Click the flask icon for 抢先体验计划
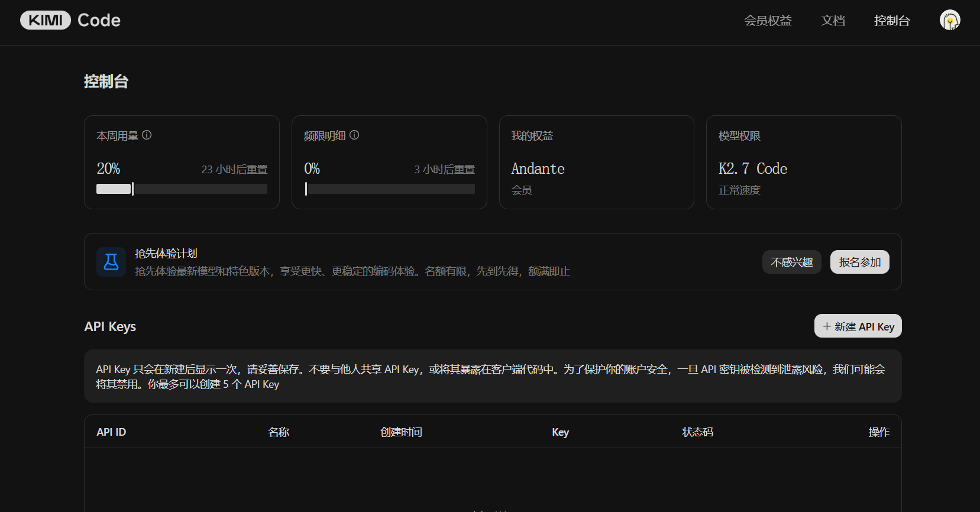980x512 pixels. (x=111, y=262)
